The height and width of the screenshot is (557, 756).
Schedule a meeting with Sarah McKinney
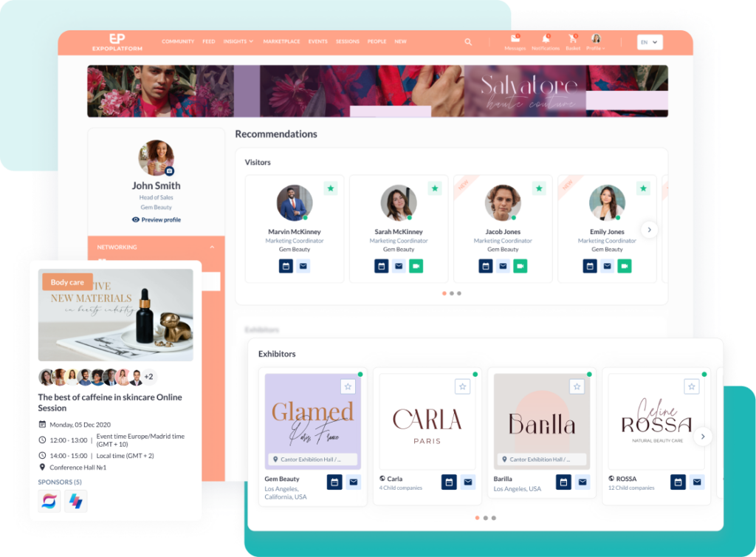[x=382, y=266]
